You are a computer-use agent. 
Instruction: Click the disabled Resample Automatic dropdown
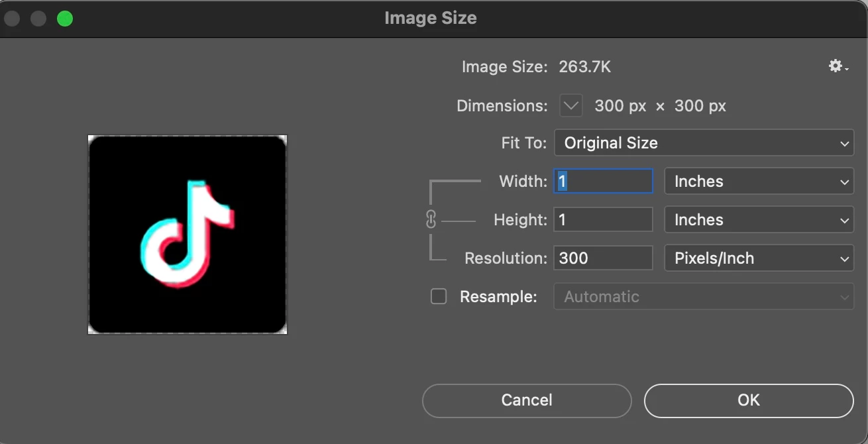point(704,296)
